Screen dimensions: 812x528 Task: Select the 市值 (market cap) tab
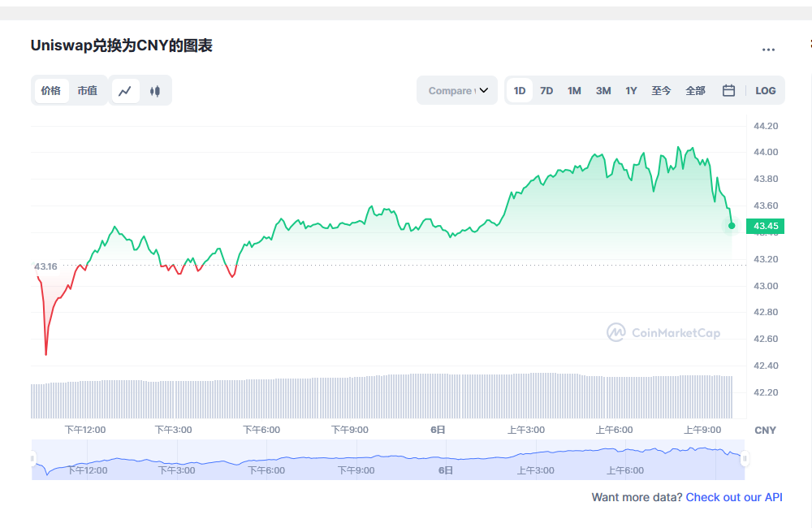pyautogui.click(x=88, y=91)
